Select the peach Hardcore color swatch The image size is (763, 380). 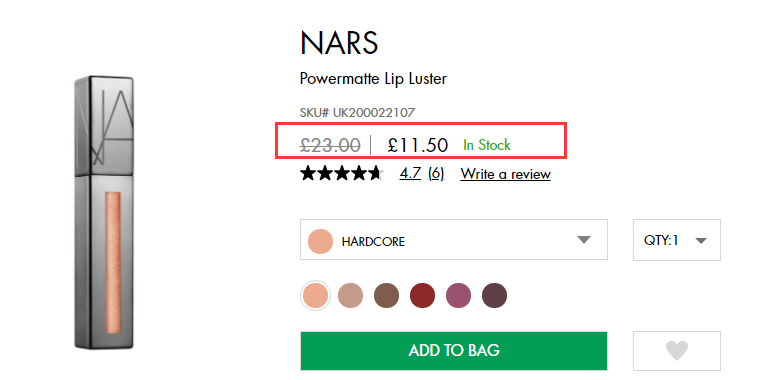tap(315, 295)
